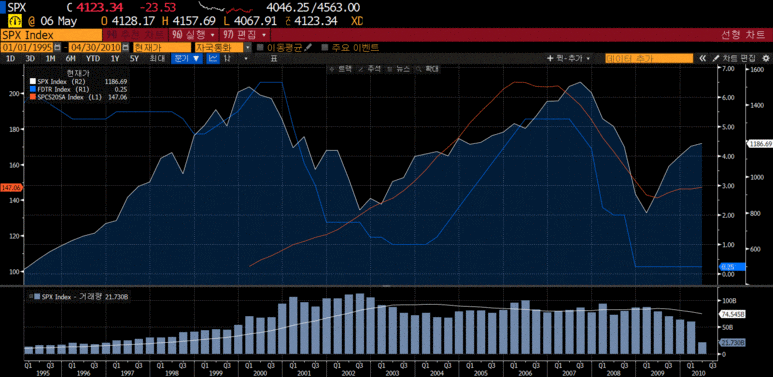Expand the 퀵-추가 dropdown

(569, 58)
